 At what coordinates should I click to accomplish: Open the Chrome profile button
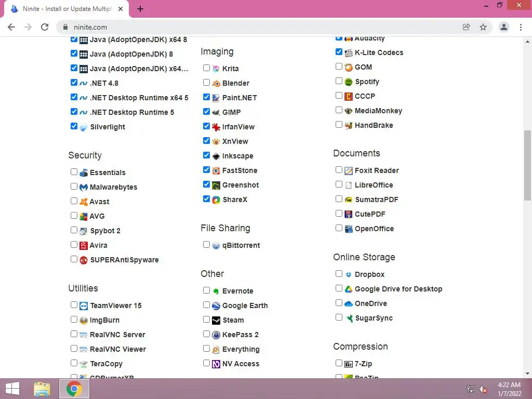point(504,27)
